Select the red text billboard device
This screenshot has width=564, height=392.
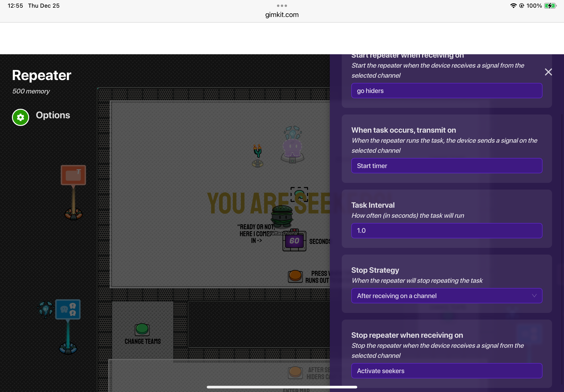pyautogui.click(x=73, y=175)
